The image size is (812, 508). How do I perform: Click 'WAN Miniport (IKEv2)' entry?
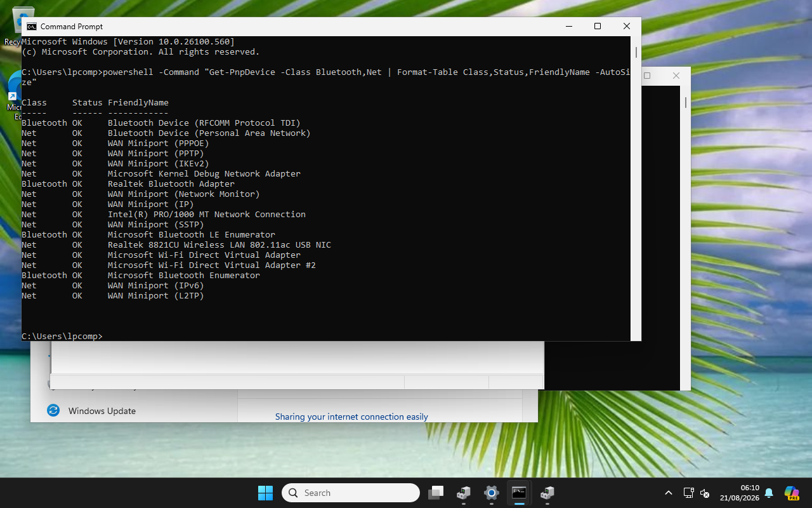point(159,163)
